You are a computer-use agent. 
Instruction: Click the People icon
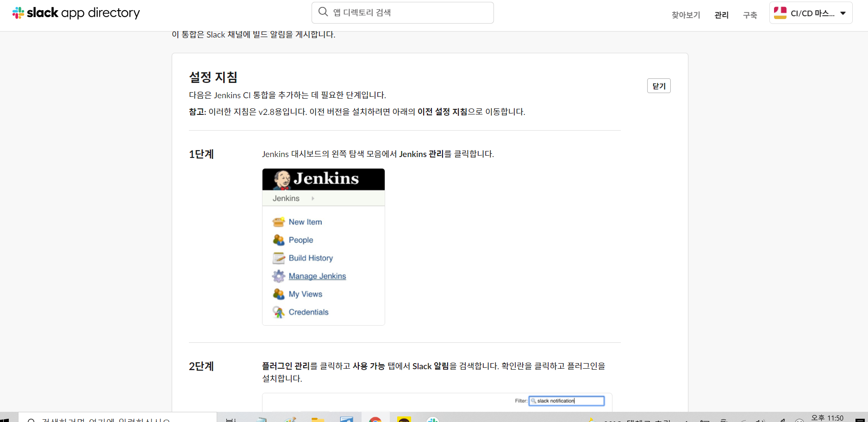pyautogui.click(x=278, y=240)
